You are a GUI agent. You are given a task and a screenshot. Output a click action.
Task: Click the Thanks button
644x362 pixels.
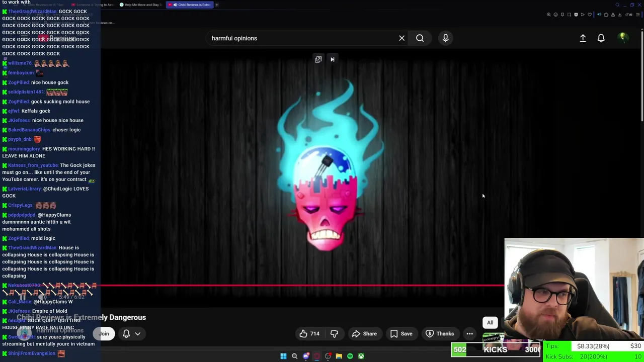click(440, 333)
